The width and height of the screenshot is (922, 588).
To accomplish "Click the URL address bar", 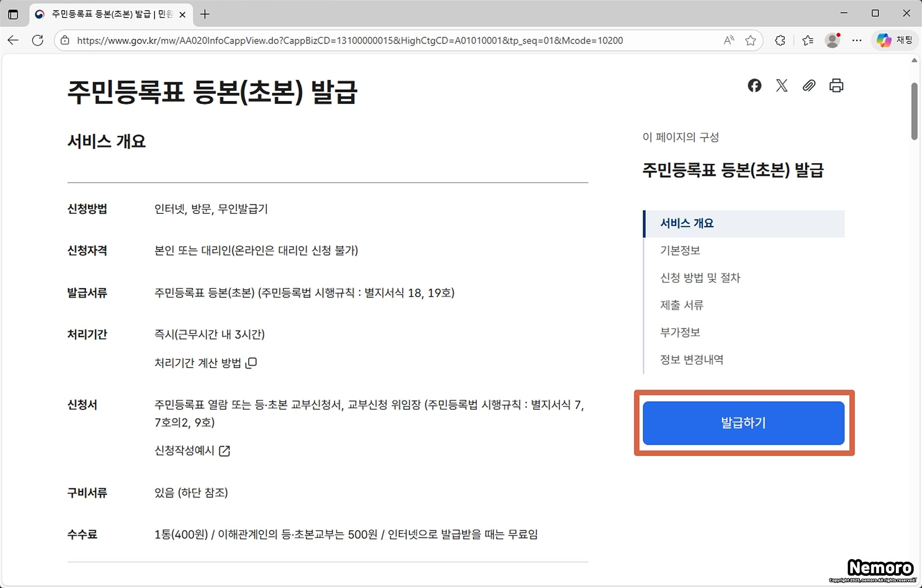I will [x=349, y=41].
